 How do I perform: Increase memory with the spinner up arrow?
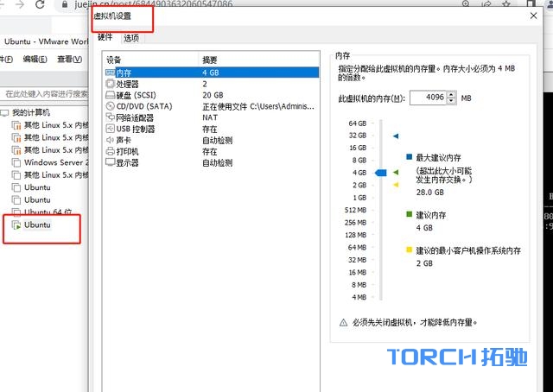451,95
